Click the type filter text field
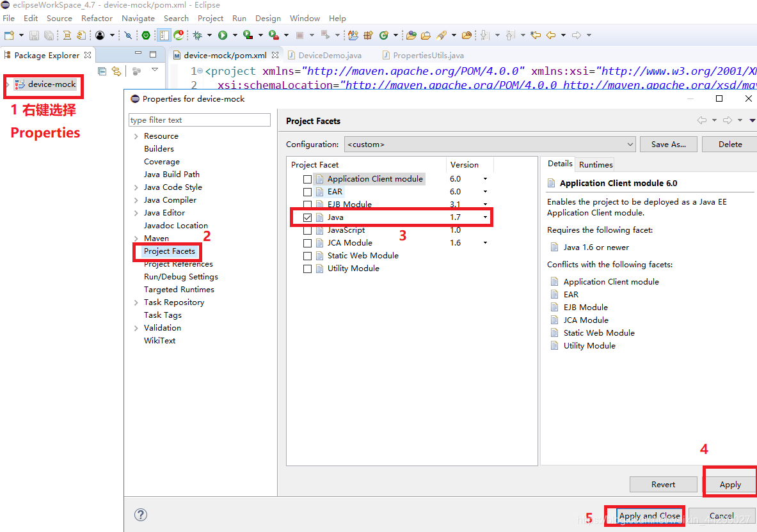This screenshot has height=532, width=757. pyautogui.click(x=200, y=120)
